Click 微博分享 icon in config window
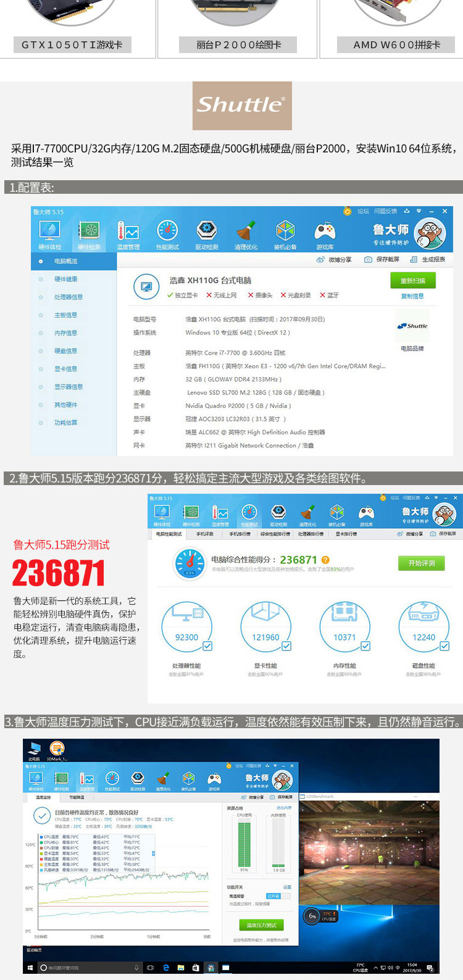This screenshot has height=980, width=463. tap(320, 260)
